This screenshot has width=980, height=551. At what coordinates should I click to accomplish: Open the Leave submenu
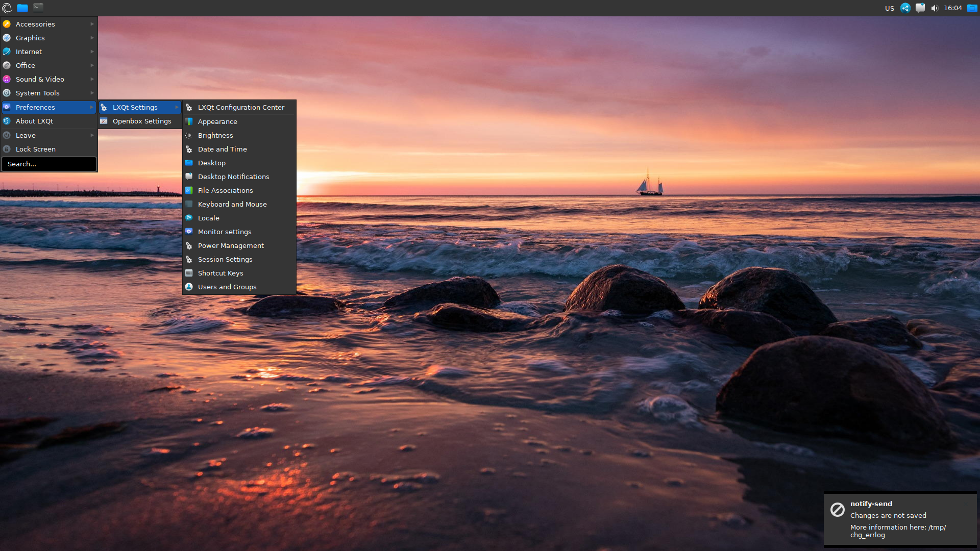pyautogui.click(x=49, y=135)
